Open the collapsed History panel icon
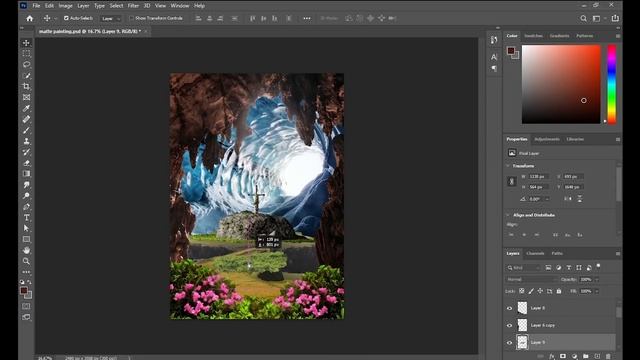 click(494, 40)
